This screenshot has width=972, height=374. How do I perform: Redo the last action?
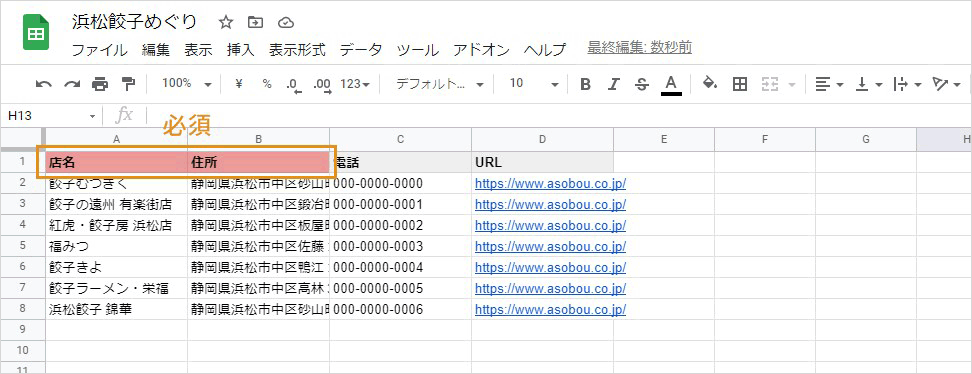point(73,84)
